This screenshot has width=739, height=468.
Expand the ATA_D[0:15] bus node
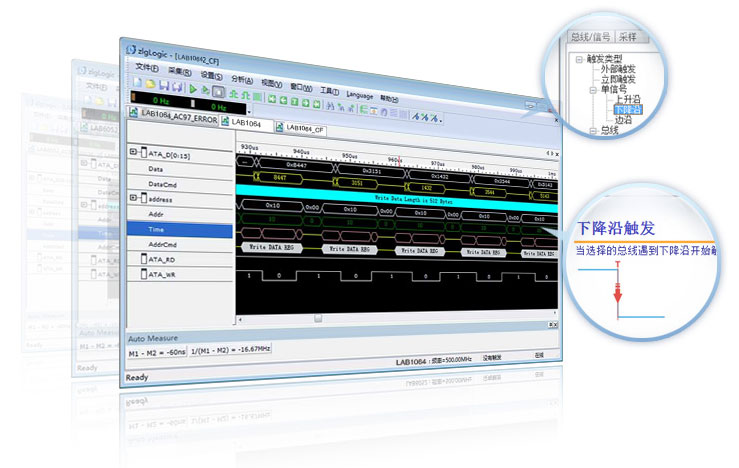coord(133,152)
